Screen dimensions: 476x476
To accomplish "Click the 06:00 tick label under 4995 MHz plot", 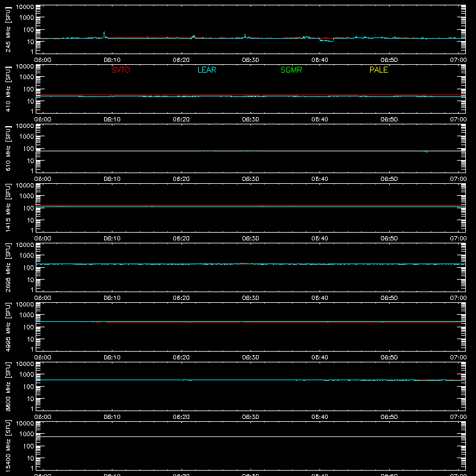I will [x=43, y=358].
